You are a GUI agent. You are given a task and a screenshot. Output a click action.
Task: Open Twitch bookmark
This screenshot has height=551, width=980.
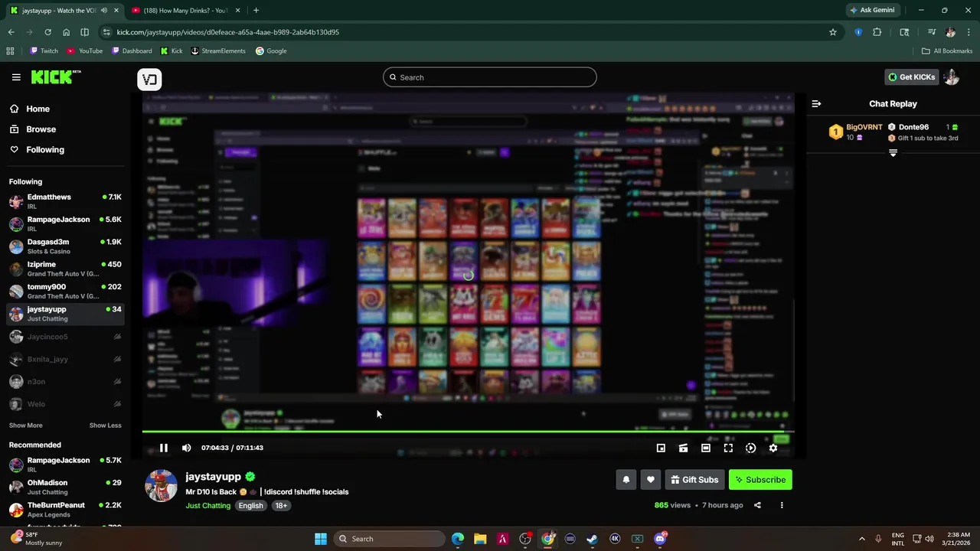[44, 51]
